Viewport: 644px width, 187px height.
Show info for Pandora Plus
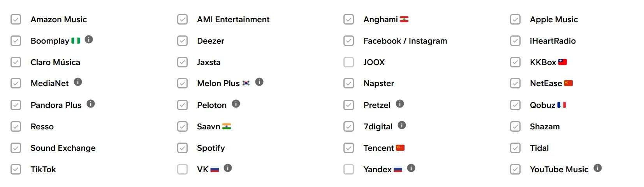pyautogui.click(x=91, y=104)
